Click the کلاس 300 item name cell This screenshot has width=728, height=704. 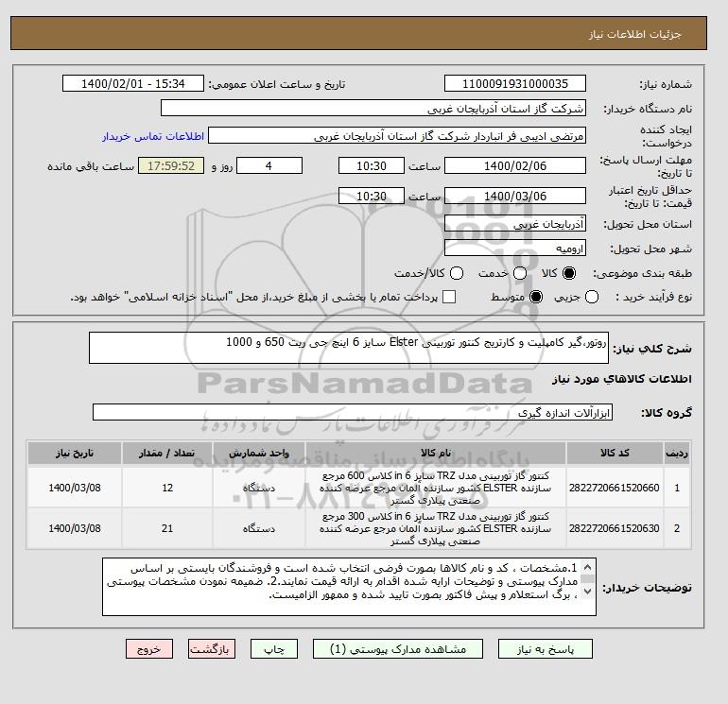click(x=436, y=528)
